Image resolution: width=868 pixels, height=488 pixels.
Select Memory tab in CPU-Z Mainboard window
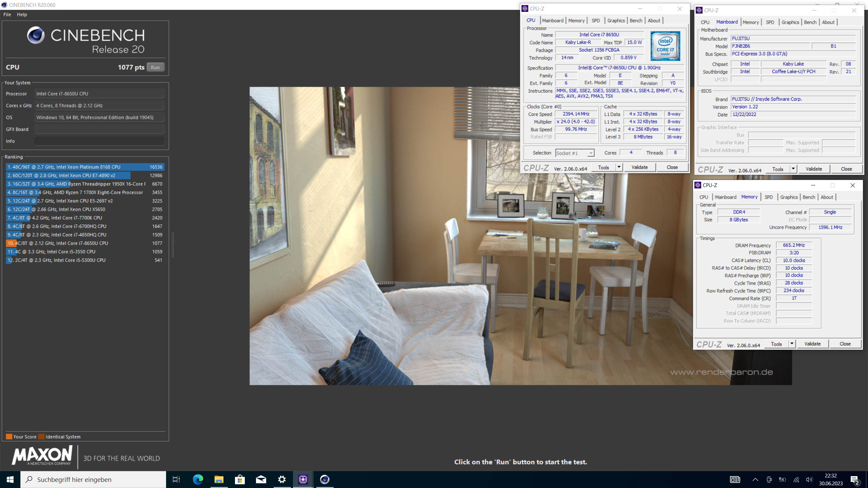pos(751,22)
